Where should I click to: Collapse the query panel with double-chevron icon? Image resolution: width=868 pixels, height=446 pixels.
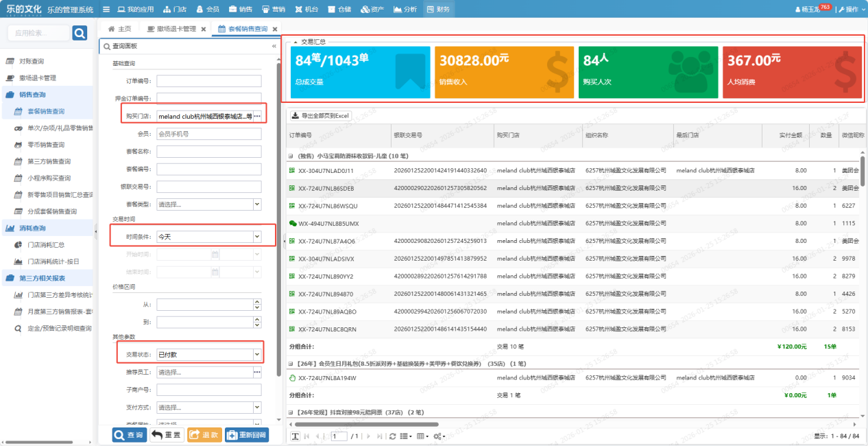(x=274, y=46)
